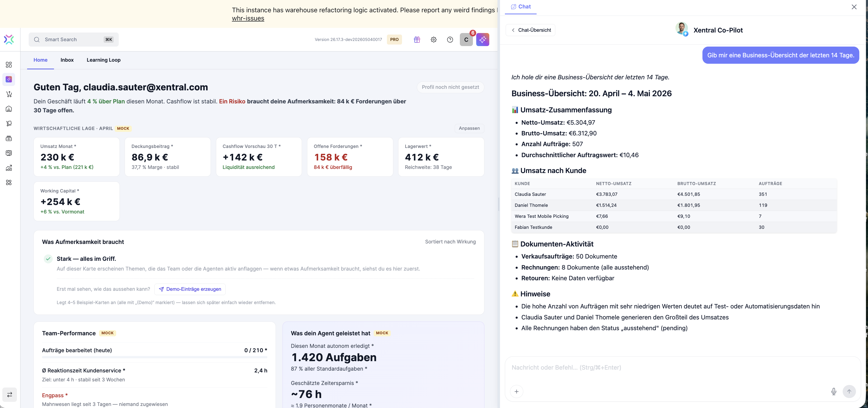This screenshot has width=868, height=408.
Task: Click the user avatar C with notification badge
Action: pos(466,39)
